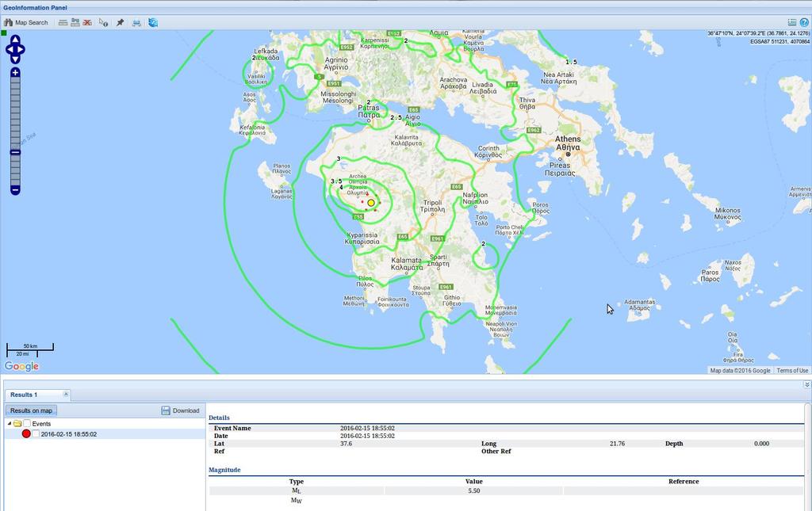Collapse the results panel with the double chevron
The image size is (812, 511).
806,385
